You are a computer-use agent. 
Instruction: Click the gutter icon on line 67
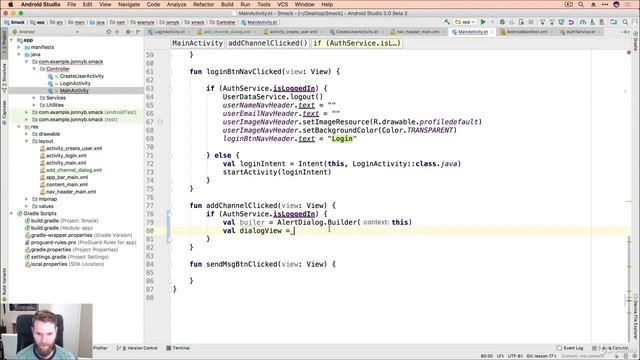click(160, 122)
